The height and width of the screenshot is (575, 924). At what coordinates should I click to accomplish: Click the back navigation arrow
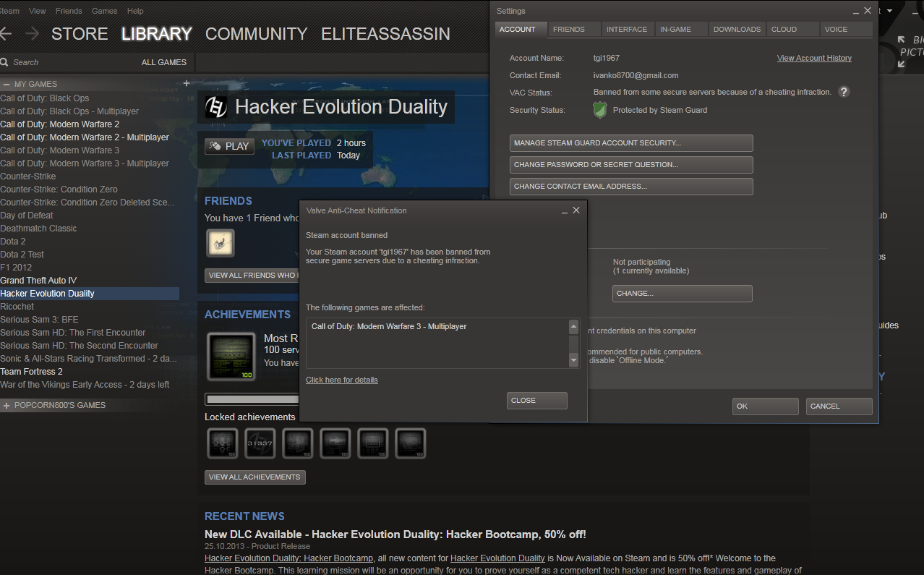click(6, 33)
